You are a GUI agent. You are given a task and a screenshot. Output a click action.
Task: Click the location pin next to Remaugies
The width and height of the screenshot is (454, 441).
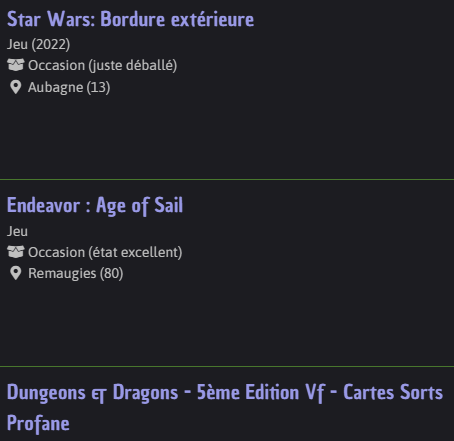coord(16,273)
